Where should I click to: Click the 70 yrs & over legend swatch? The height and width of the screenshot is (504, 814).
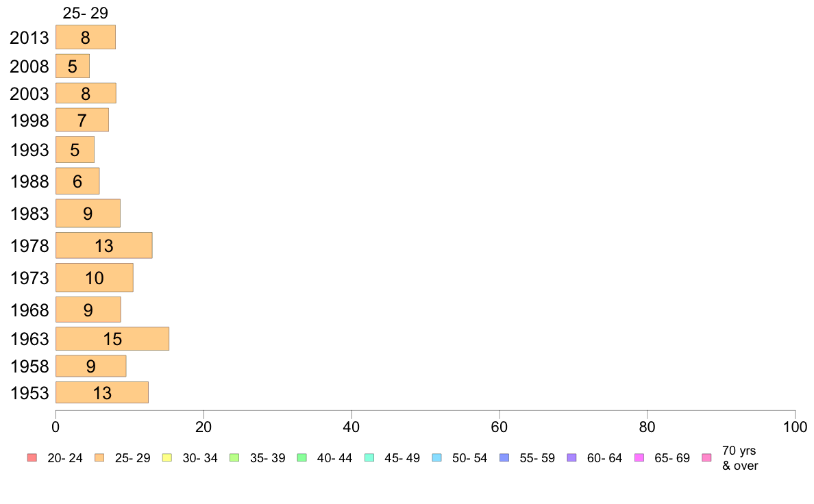(706, 458)
